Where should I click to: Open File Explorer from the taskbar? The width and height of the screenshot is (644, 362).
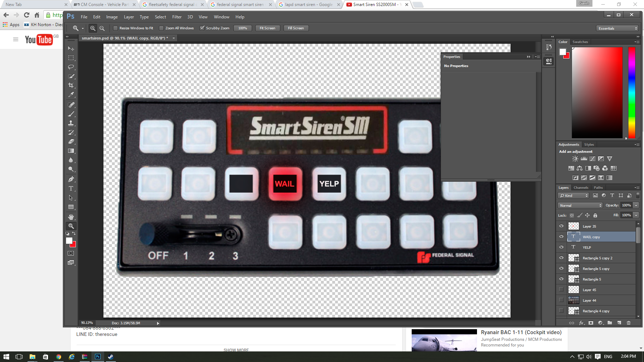coord(32,357)
